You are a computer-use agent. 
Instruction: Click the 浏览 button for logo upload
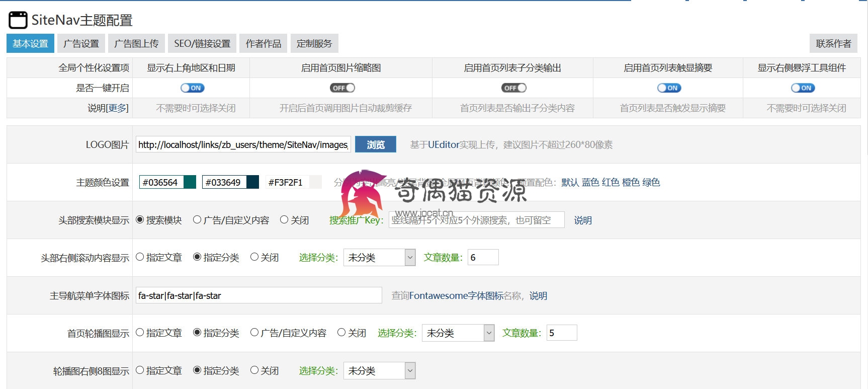point(376,145)
